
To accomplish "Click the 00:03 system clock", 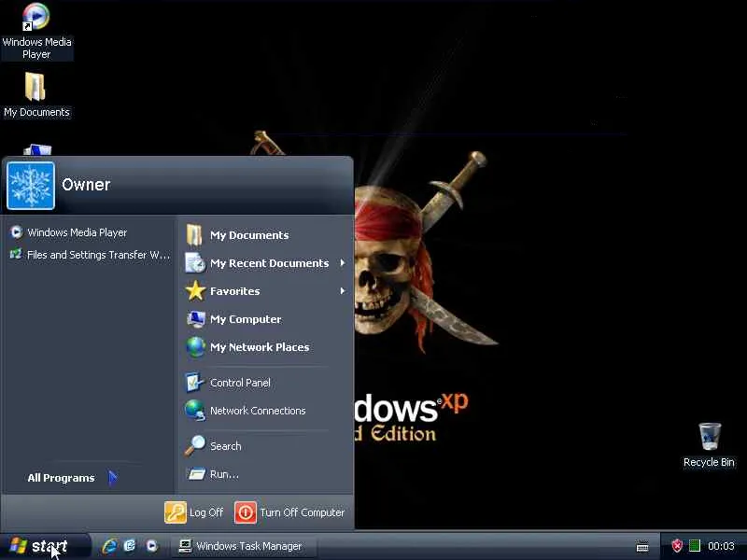I will tap(721, 546).
